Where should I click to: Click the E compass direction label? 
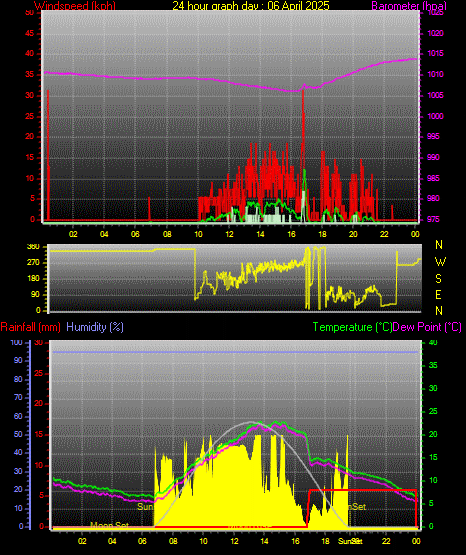pos(438,295)
